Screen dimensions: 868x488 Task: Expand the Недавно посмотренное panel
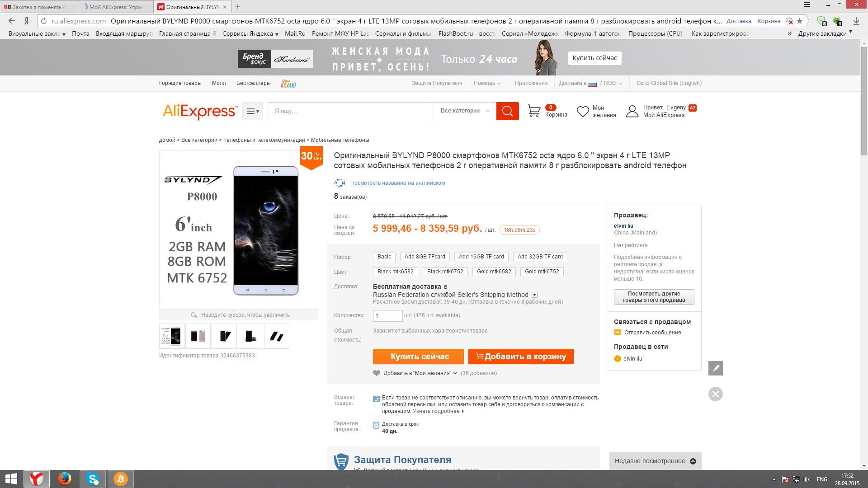[655, 461]
